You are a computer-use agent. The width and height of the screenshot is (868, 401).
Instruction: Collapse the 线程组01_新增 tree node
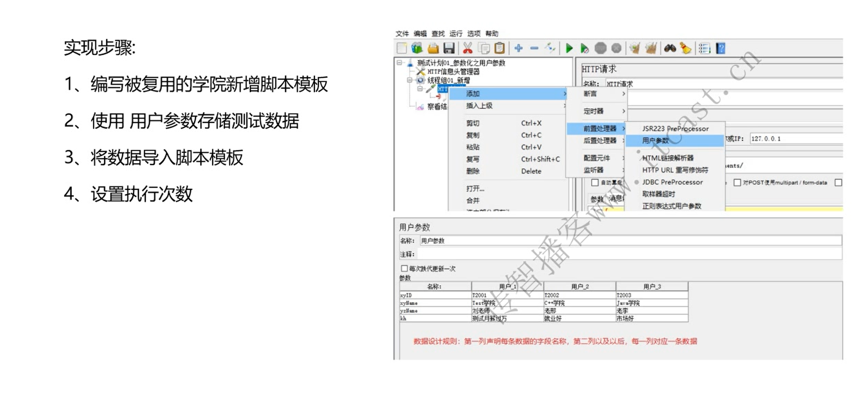(x=410, y=80)
